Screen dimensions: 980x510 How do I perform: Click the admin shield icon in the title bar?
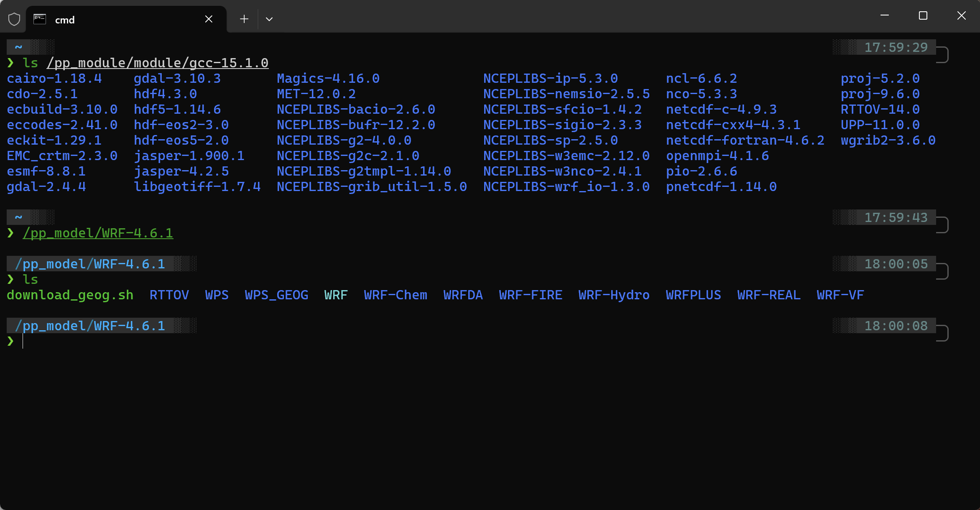point(14,19)
